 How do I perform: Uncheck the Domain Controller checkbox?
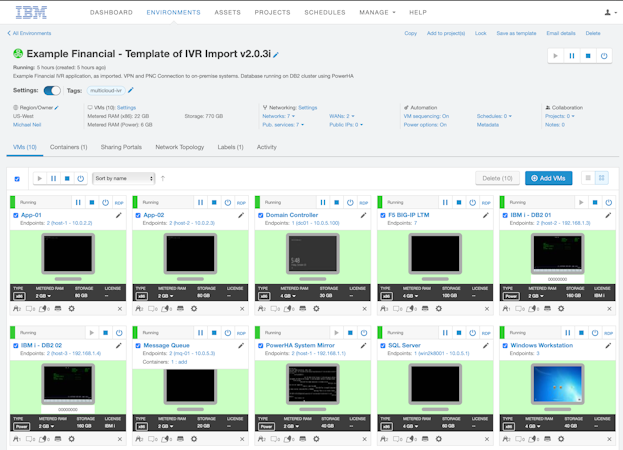click(x=261, y=215)
